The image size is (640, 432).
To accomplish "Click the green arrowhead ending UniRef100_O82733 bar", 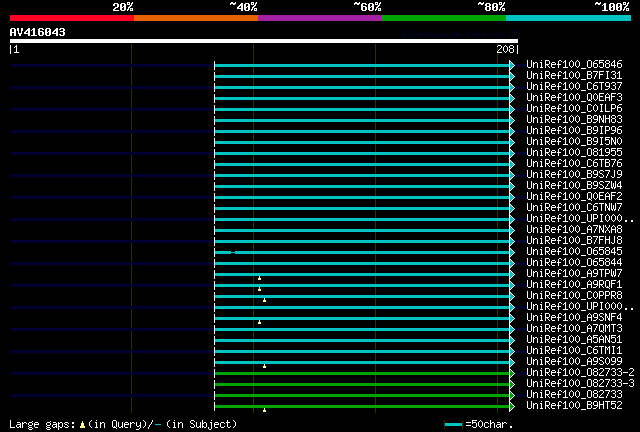I will pos(512,395).
